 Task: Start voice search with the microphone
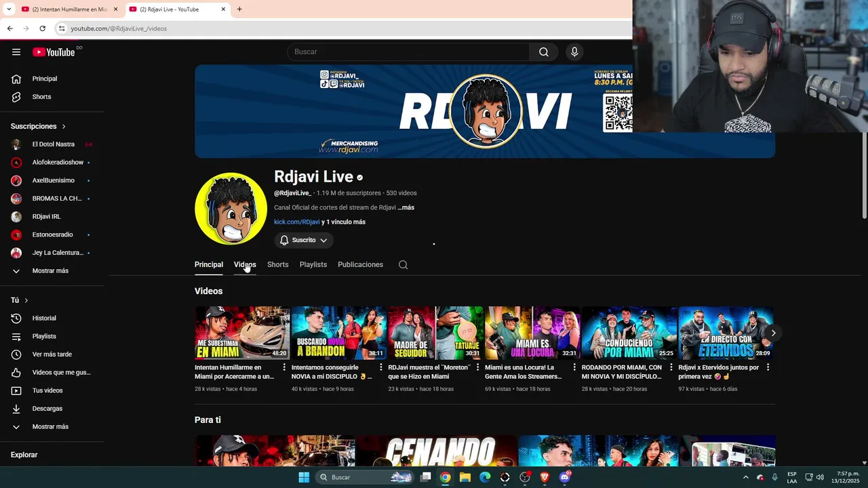tap(574, 52)
